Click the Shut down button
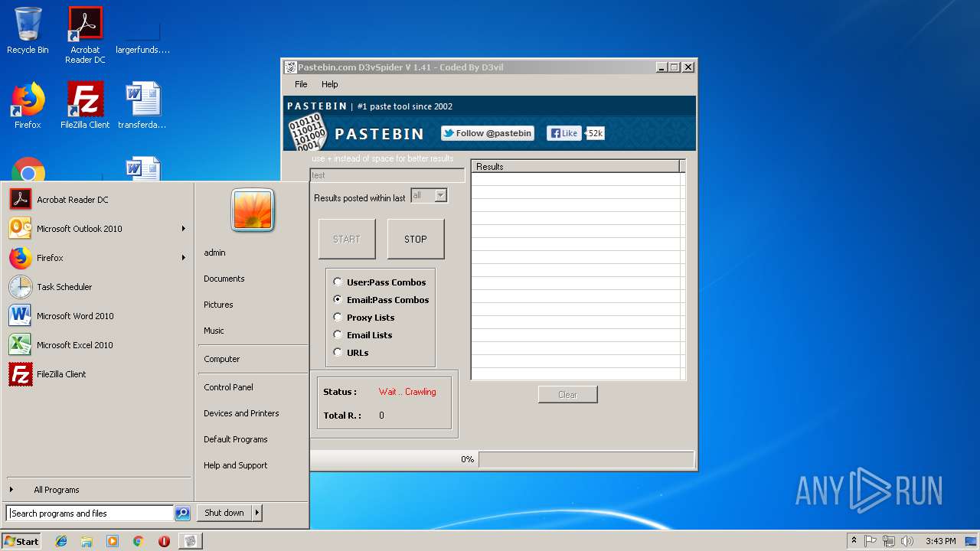Image resolution: width=980 pixels, height=551 pixels. [x=224, y=513]
